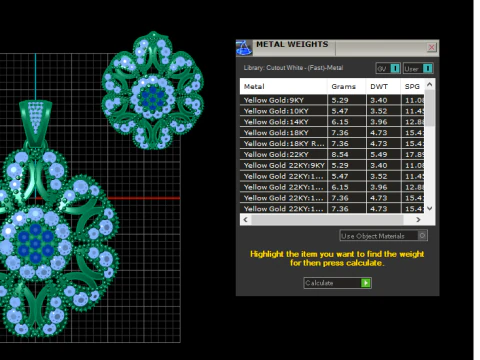Image resolution: width=480 pixels, height=360 pixels.
Task: Sort by the Grams column header
Action: point(347,86)
